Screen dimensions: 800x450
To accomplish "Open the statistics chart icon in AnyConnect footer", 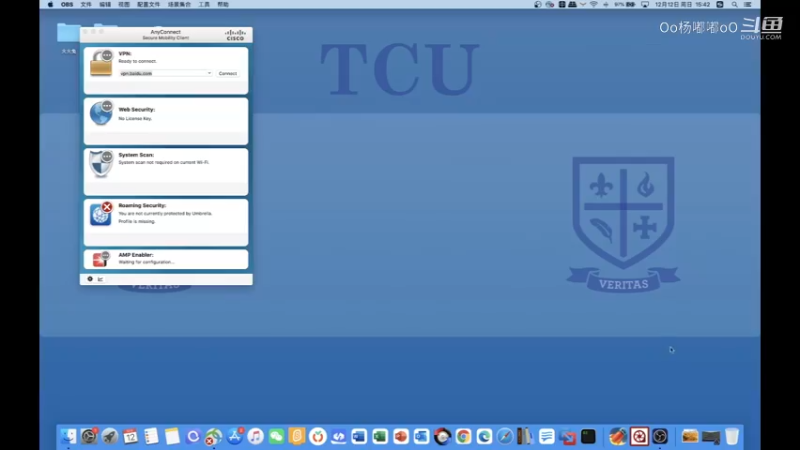I will (100, 279).
